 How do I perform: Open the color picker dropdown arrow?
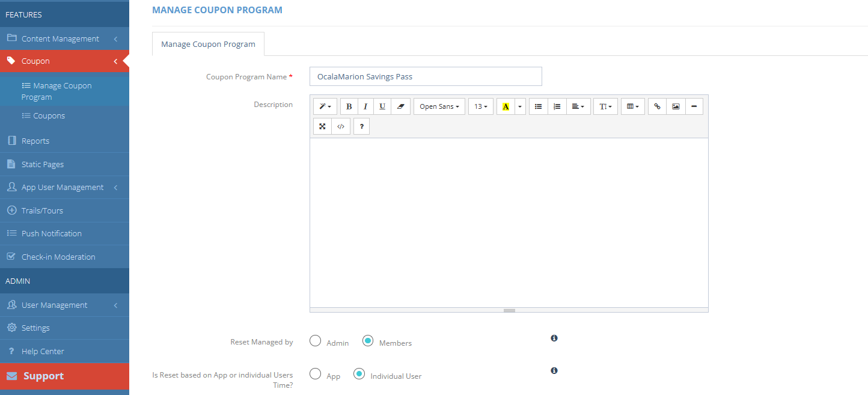(520, 106)
